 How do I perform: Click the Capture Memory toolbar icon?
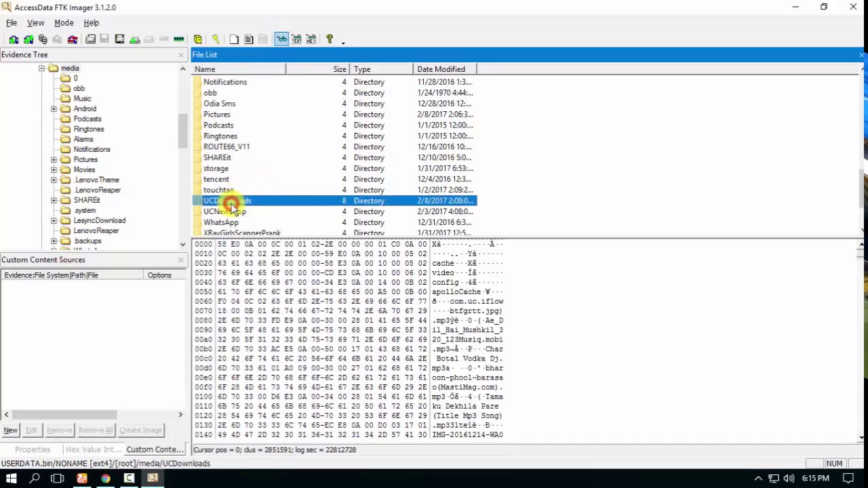178,39
